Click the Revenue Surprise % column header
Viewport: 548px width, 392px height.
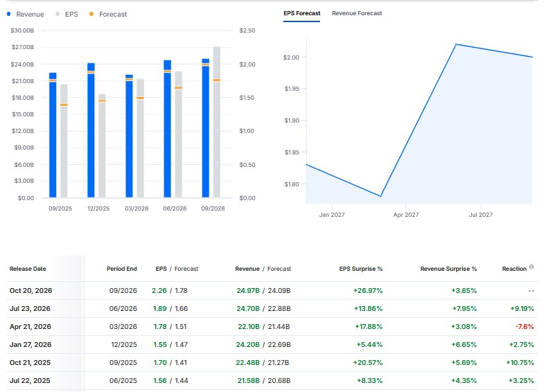tap(448, 269)
